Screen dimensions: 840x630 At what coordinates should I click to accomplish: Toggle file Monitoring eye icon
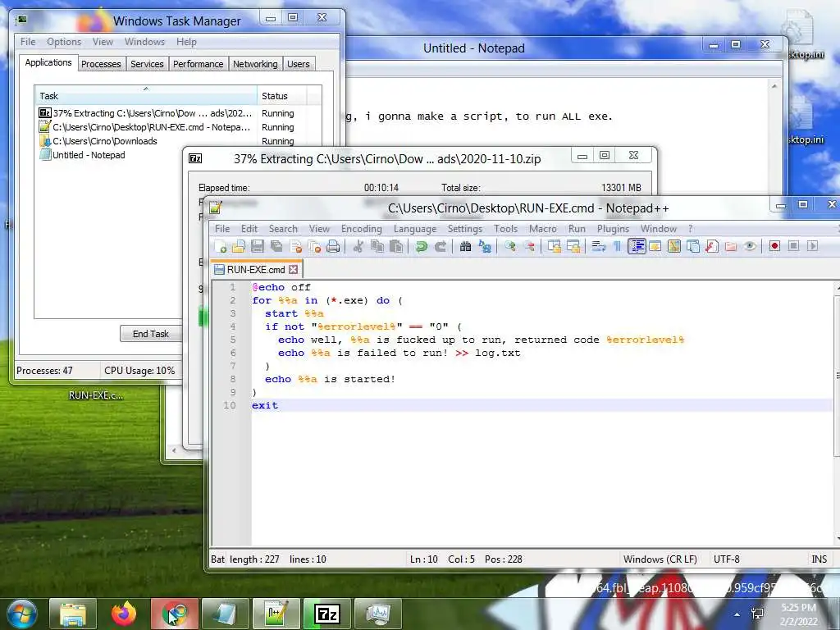(x=750, y=246)
